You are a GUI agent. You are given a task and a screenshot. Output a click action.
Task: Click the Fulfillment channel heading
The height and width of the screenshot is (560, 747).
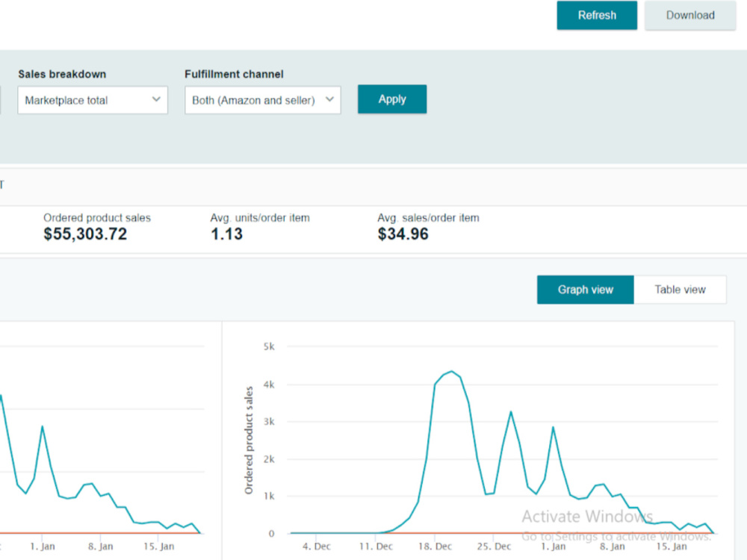[234, 74]
